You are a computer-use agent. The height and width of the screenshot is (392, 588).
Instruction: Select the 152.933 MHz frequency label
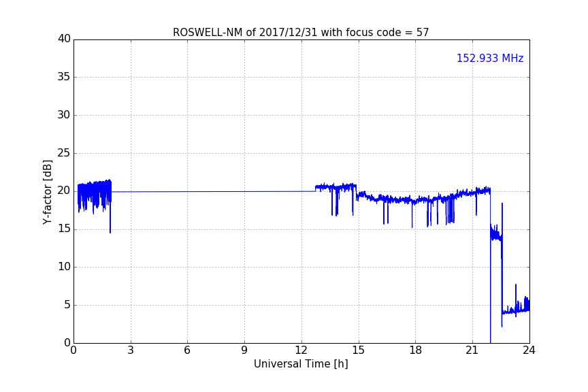tap(490, 58)
